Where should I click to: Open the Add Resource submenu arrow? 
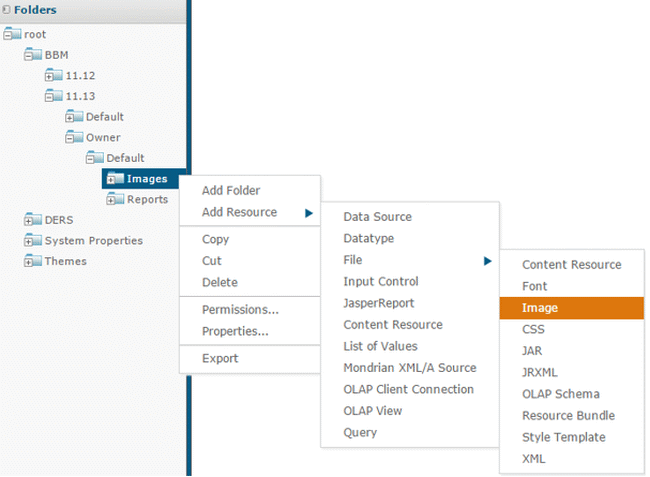point(308,212)
